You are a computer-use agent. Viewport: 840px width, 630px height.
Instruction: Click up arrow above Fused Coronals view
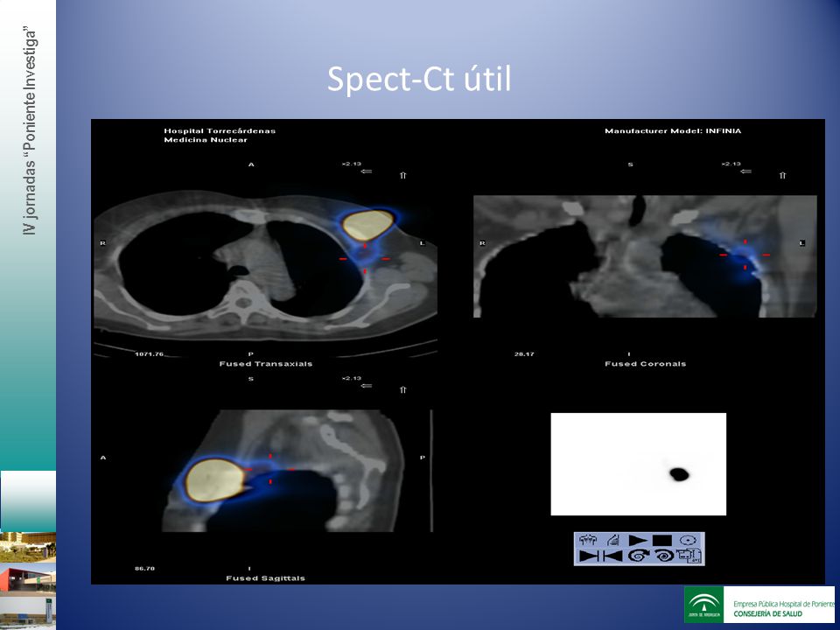tap(782, 175)
